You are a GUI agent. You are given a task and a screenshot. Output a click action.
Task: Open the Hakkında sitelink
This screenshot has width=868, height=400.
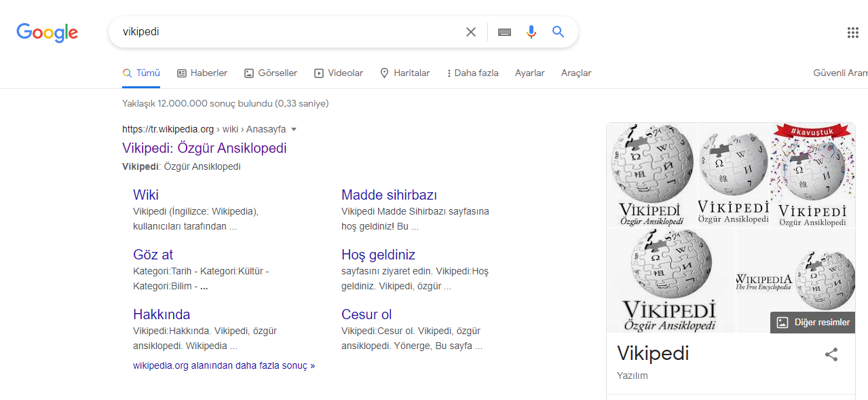162,314
